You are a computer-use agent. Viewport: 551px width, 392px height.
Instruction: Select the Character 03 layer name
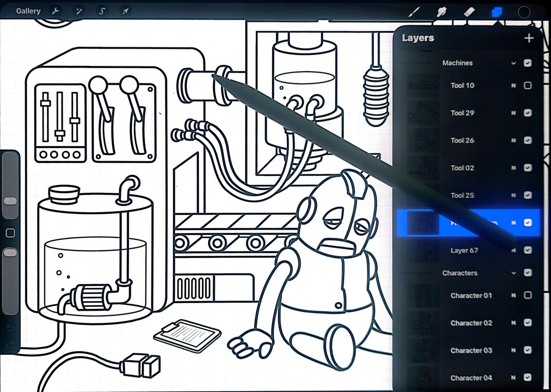tap(471, 350)
